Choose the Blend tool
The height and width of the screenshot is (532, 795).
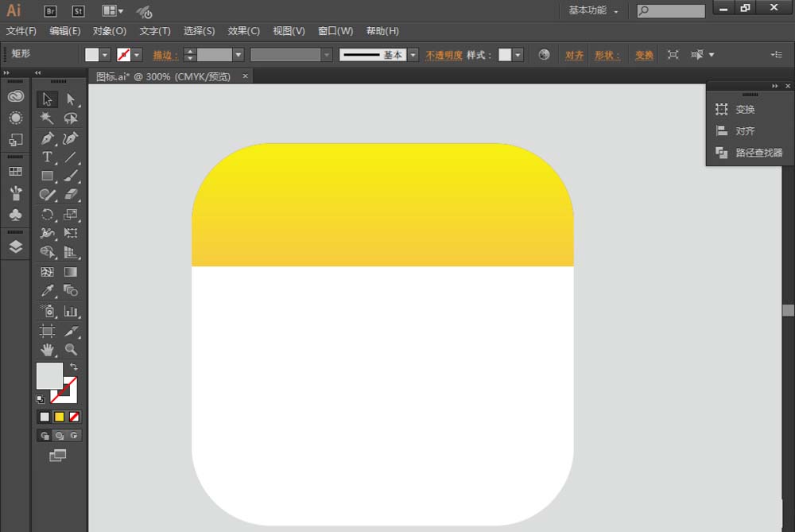point(71,290)
